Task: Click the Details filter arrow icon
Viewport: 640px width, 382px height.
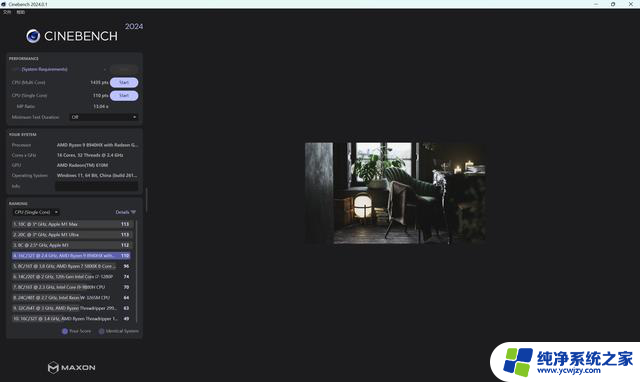Action: [x=133, y=212]
